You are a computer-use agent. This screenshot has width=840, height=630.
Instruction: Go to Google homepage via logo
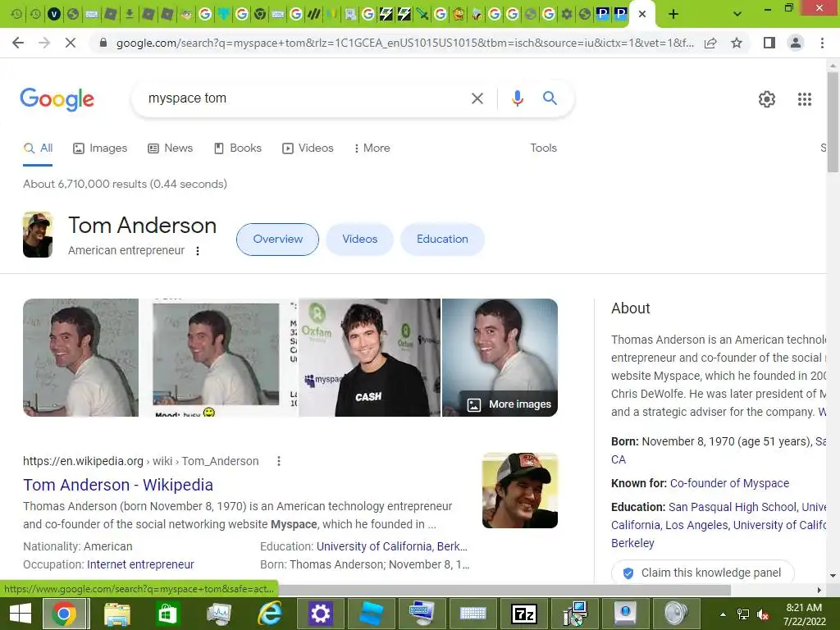[57, 99]
